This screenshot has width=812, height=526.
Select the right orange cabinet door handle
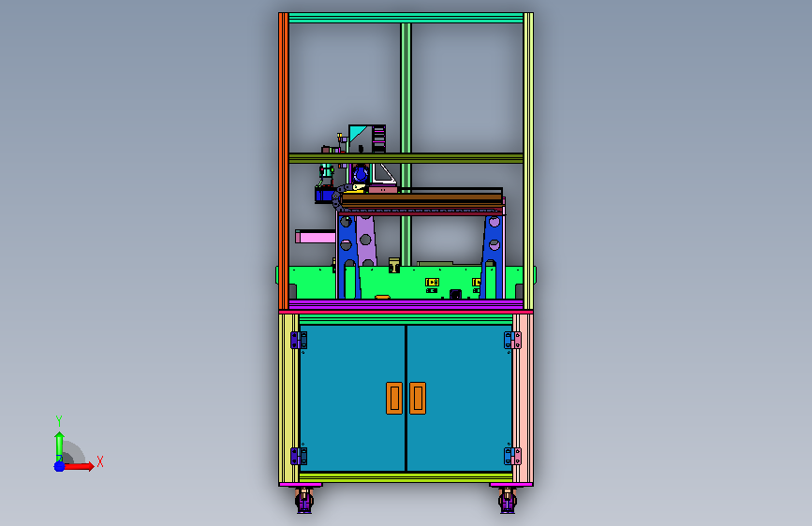pyautogui.click(x=418, y=398)
